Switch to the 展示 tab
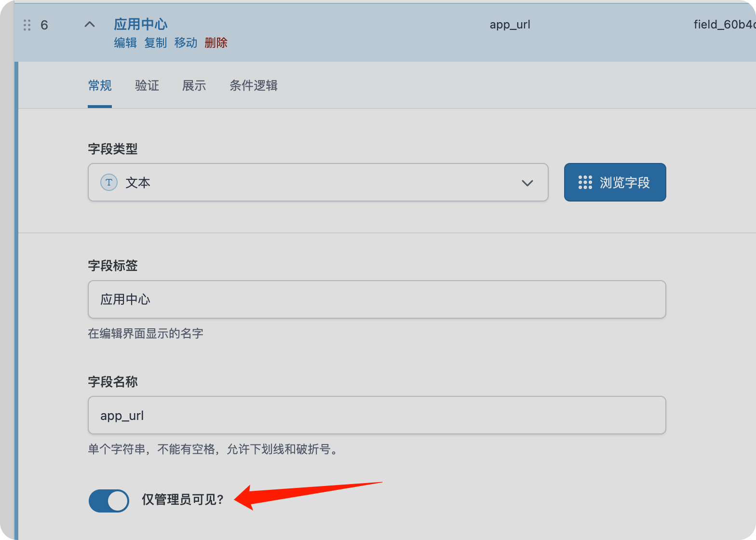756x540 pixels. pyautogui.click(x=194, y=86)
